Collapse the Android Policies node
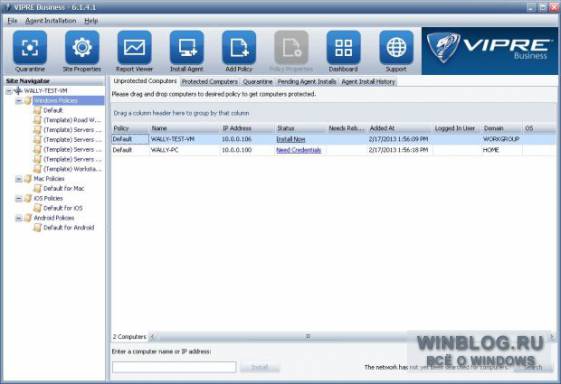Screen dimensions: 561x384 19,218
